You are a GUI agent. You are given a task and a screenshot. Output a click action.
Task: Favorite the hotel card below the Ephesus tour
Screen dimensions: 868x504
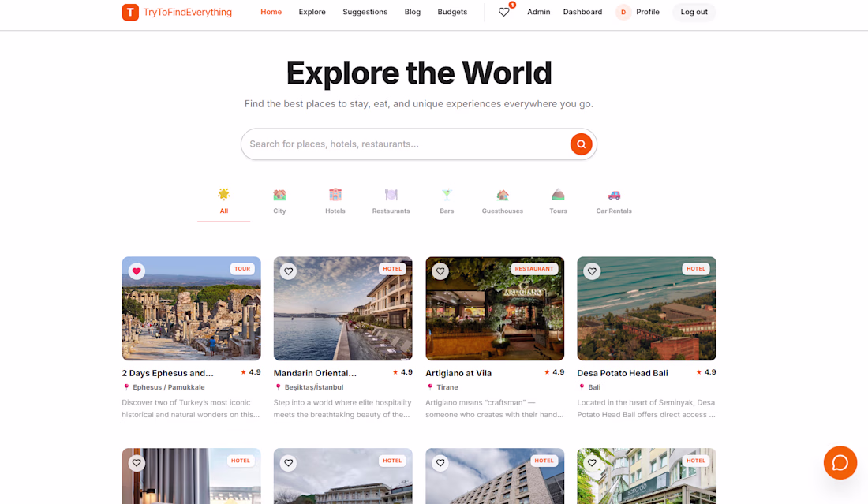pos(137,462)
